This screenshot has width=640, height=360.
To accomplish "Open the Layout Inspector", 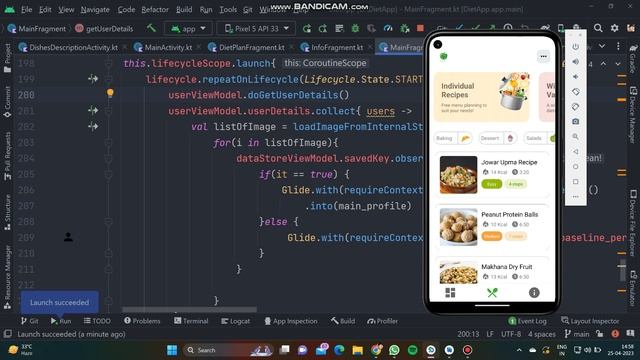I will 590,321.
